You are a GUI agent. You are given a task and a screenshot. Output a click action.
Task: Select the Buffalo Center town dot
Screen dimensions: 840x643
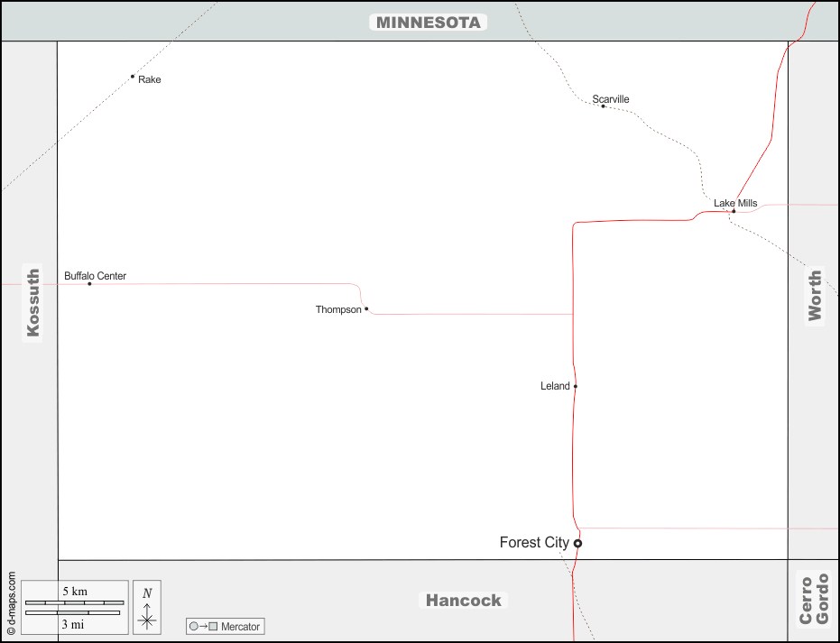pos(89,284)
